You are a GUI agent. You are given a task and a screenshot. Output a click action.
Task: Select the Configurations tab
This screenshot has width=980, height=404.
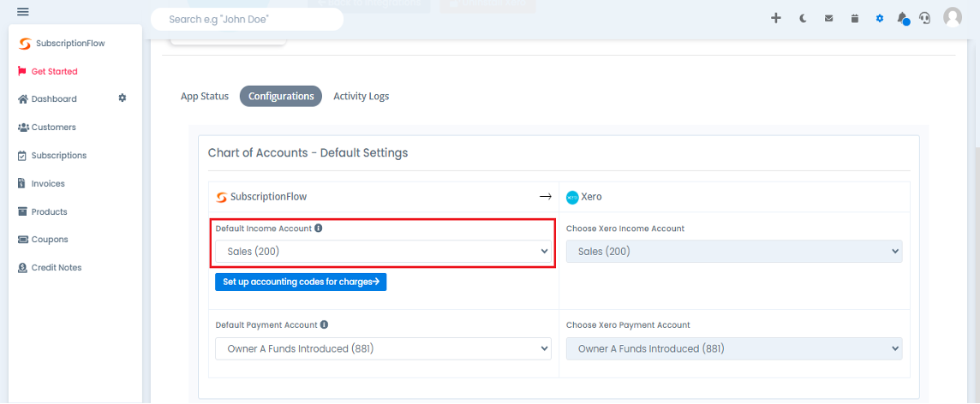281,96
